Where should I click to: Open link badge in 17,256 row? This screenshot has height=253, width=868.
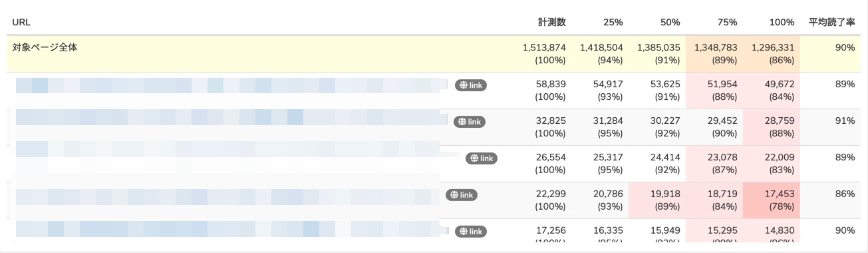pyautogui.click(x=471, y=232)
